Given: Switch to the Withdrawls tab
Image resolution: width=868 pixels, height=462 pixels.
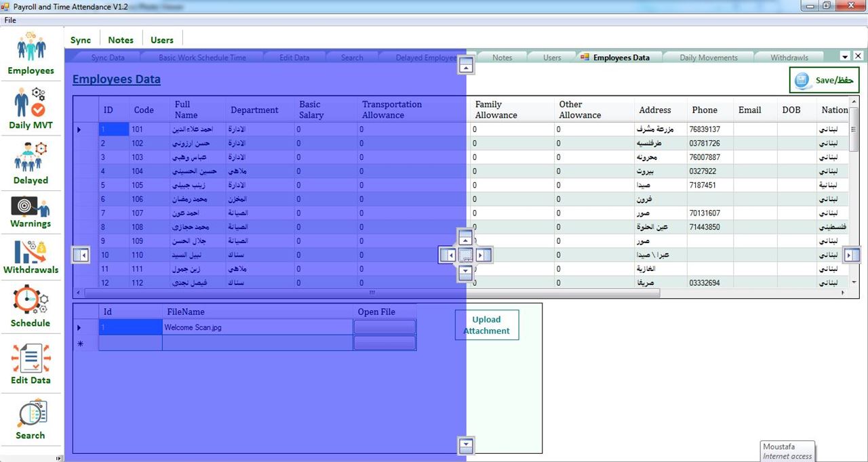Looking at the screenshot, I should [x=789, y=58].
